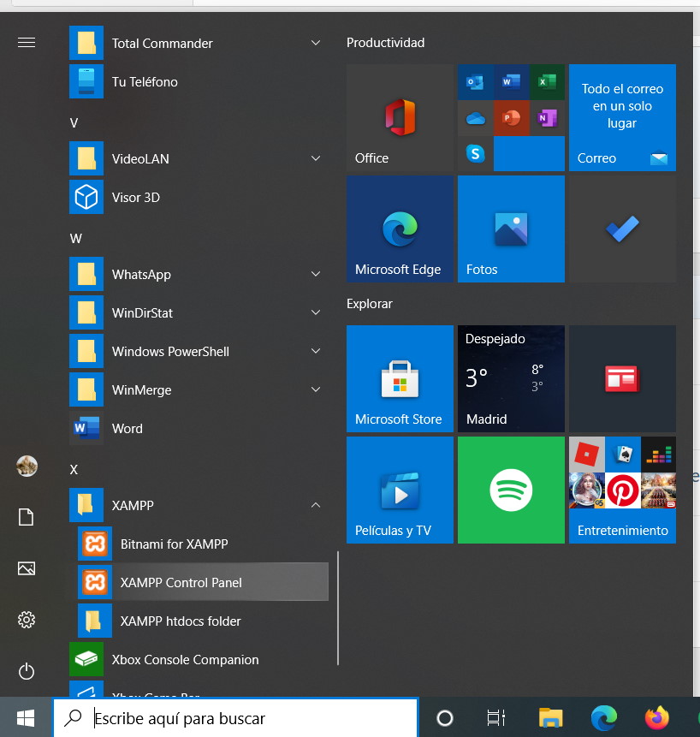Screen dimensions: 700x737
Task: Open the Office tile
Action: tap(400, 117)
